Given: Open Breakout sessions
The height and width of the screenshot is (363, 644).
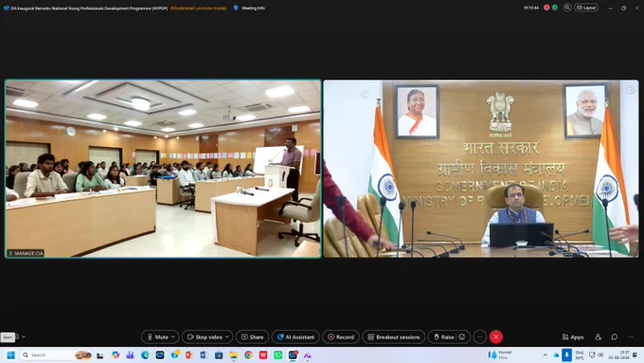Looking at the screenshot, I should 393,337.
